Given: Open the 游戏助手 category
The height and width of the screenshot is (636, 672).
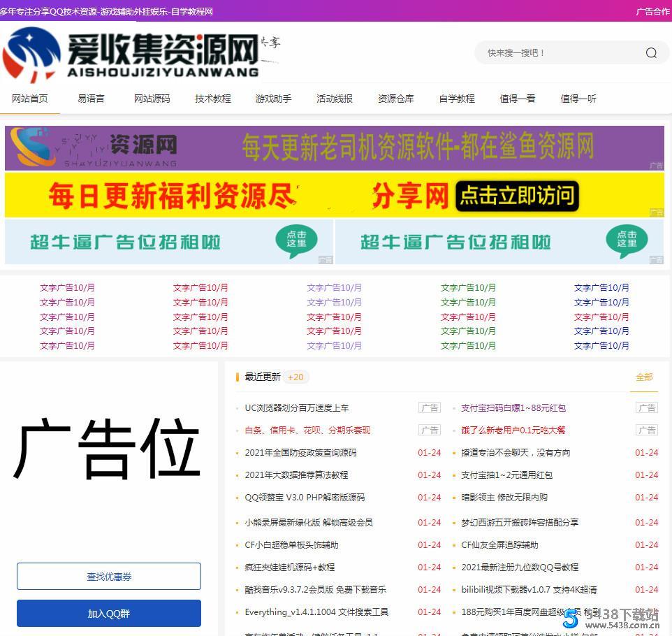Looking at the screenshot, I should pyautogui.click(x=273, y=99).
